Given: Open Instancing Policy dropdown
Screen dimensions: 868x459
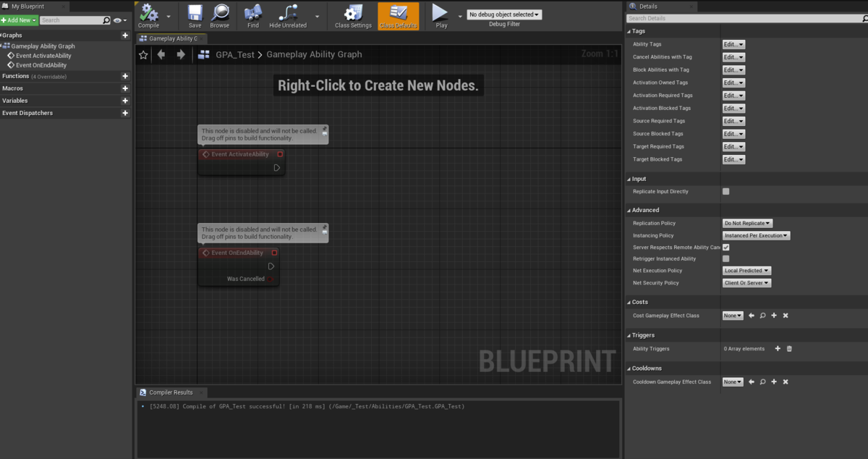Looking at the screenshot, I should pyautogui.click(x=756, y=235).
